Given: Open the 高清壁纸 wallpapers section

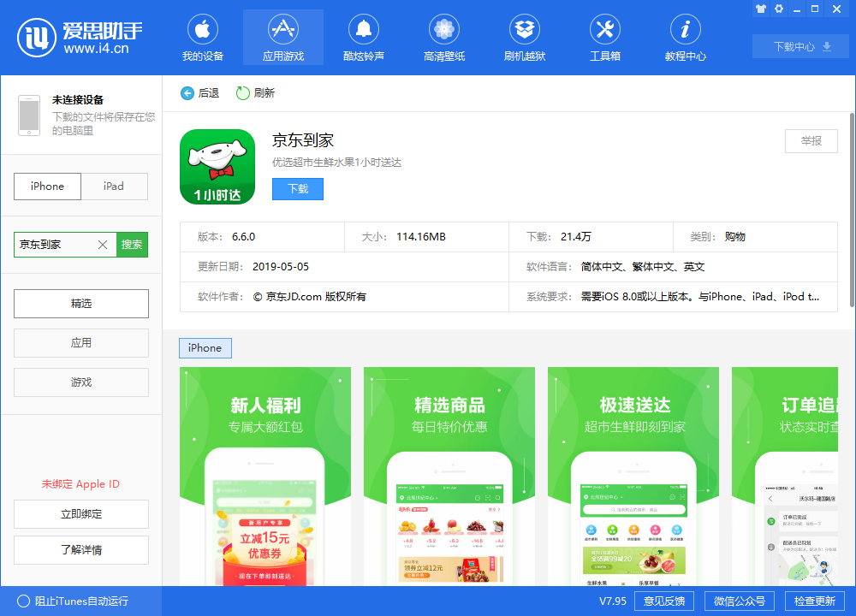Looking at the screenshot, I should point(443,37).
